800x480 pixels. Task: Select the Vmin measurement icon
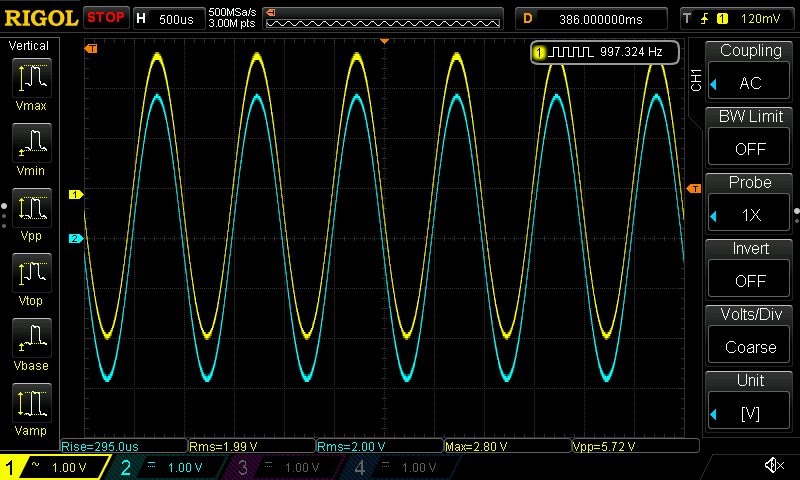coord(32,143)
